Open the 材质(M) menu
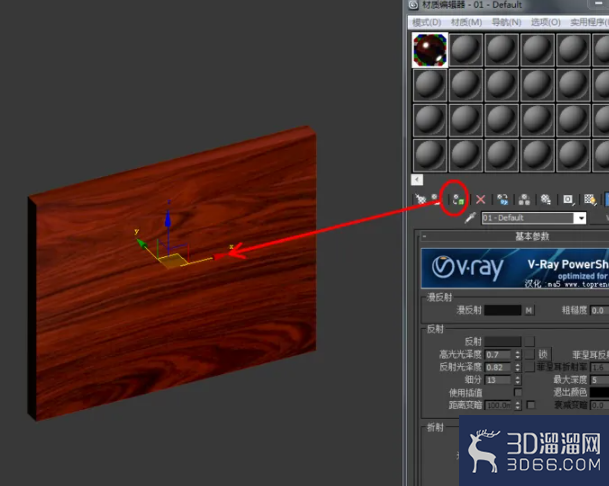 coord(466,23)
